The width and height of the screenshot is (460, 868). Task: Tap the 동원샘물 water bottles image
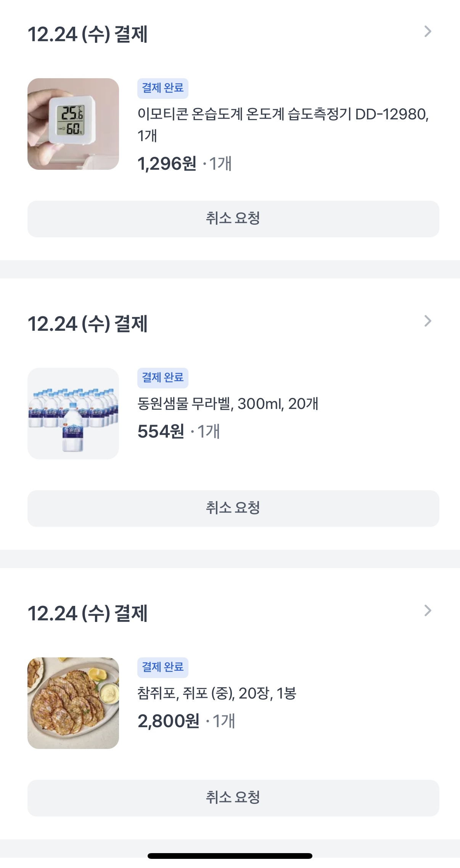[x=73, y=414]
